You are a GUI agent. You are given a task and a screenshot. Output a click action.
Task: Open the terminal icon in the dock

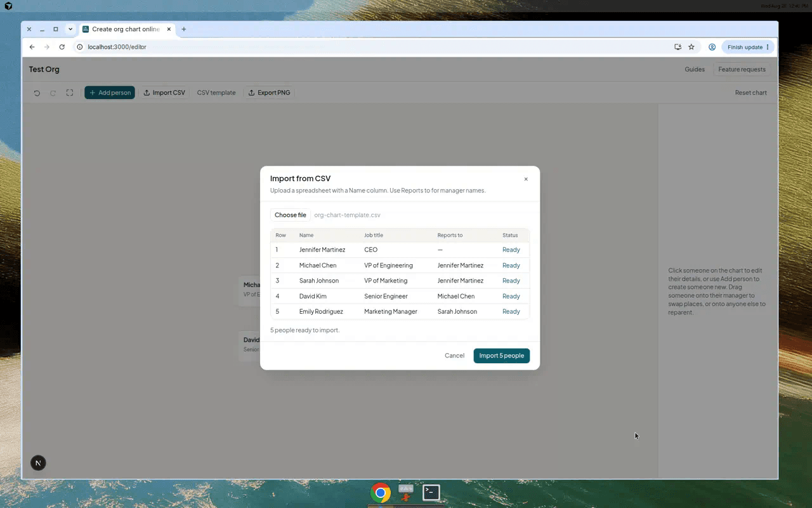(x=431, y=492)
